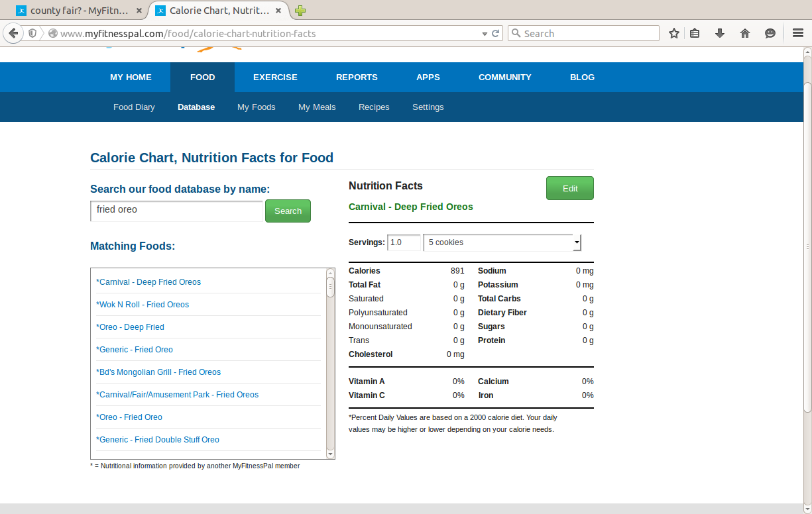Image resolution: width=812 pixels, height=514 pixels.
Task: Go to browser Home icon
Action: [745, 33]
